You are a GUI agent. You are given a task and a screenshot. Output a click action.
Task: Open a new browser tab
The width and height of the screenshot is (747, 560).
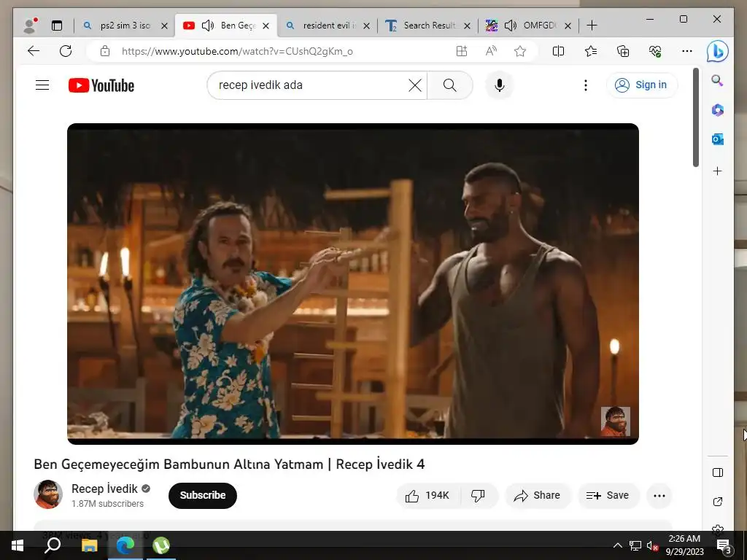(592, 26)
